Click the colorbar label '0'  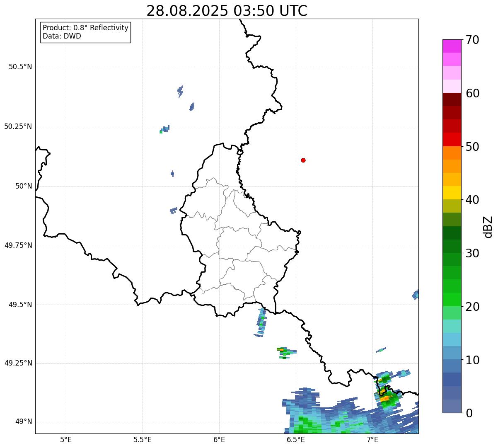469,413
